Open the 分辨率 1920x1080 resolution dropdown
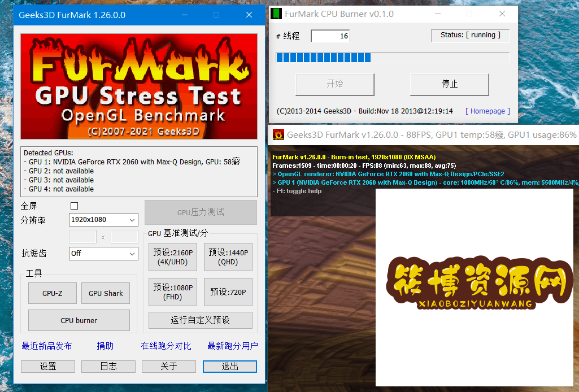The image size is (579, 392). [103, 220]
